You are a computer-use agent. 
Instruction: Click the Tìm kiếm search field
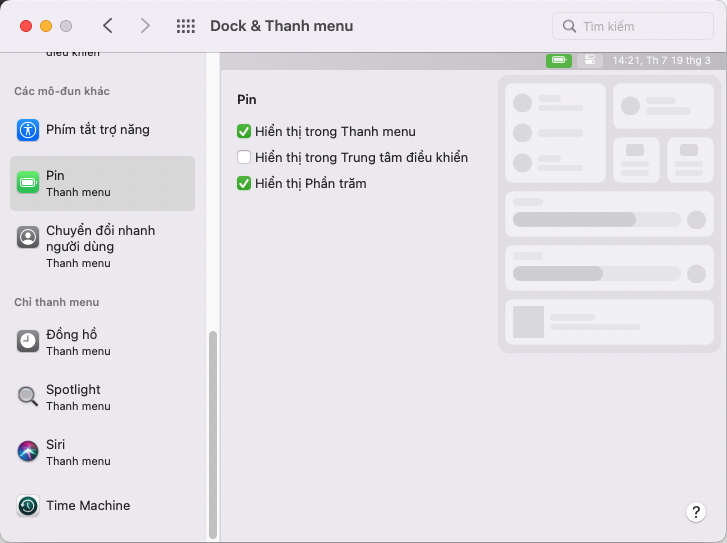pyautogui.click(x=633, y=26)
